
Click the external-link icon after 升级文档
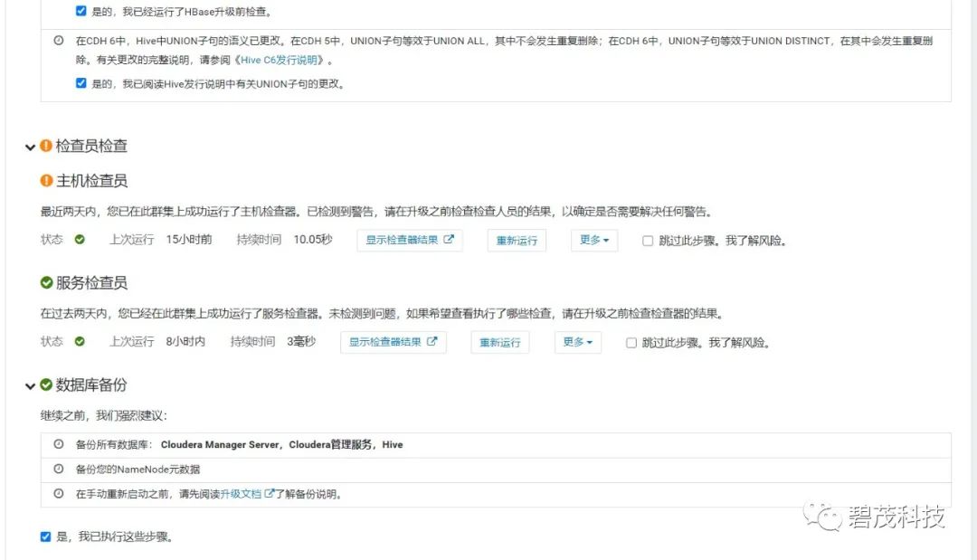(x=269, y=493)
